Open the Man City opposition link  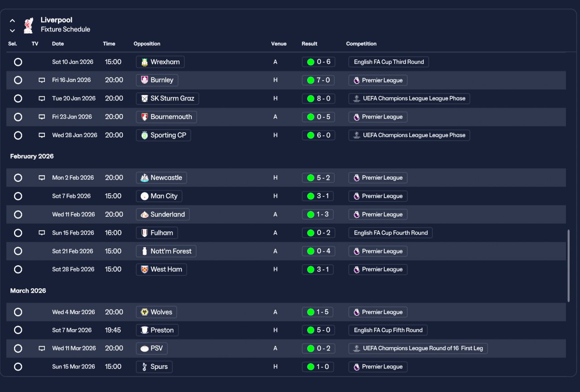click(159, 196)
